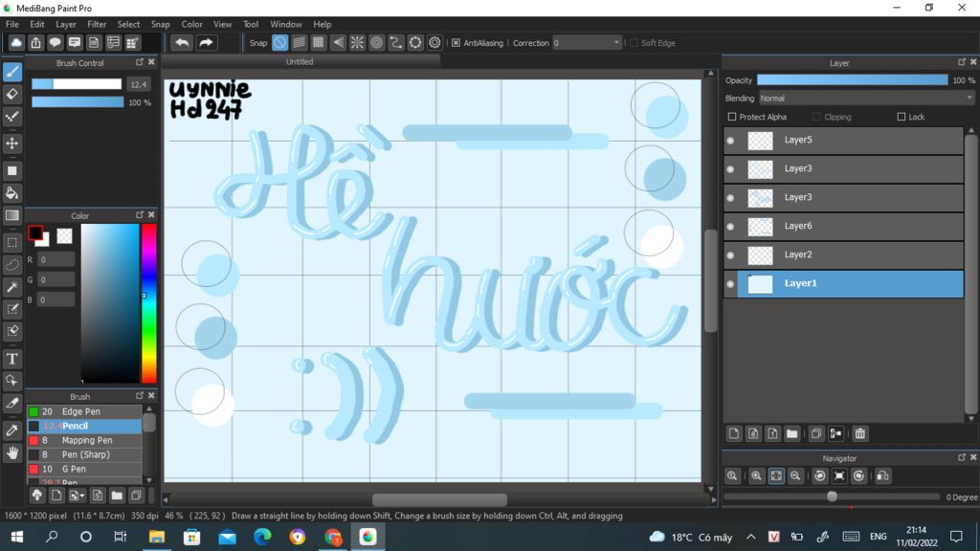Click the Redo arrow
This screenshot has height=551, width=980.
206,42
